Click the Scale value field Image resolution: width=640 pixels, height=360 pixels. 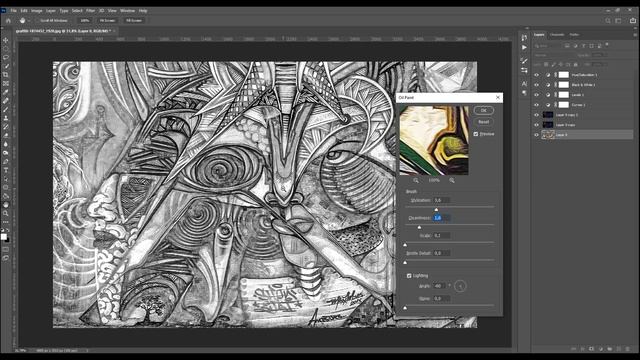coord(441,236)
